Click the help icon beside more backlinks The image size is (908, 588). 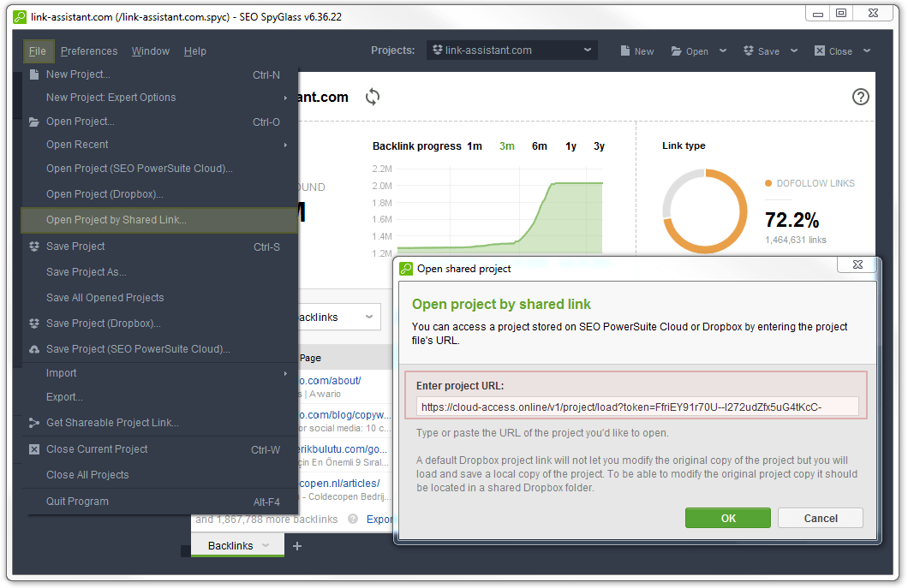tap(353, 520)
